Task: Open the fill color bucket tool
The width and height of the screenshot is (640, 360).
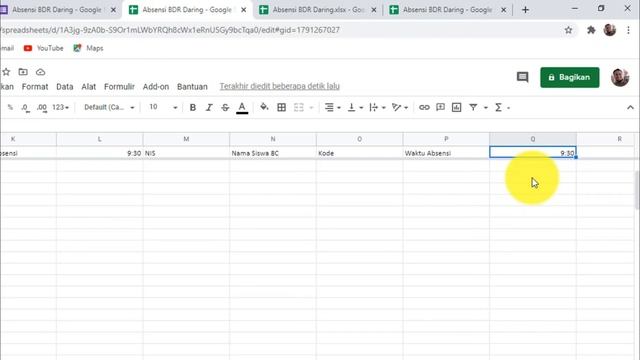Action: [264, 107]
